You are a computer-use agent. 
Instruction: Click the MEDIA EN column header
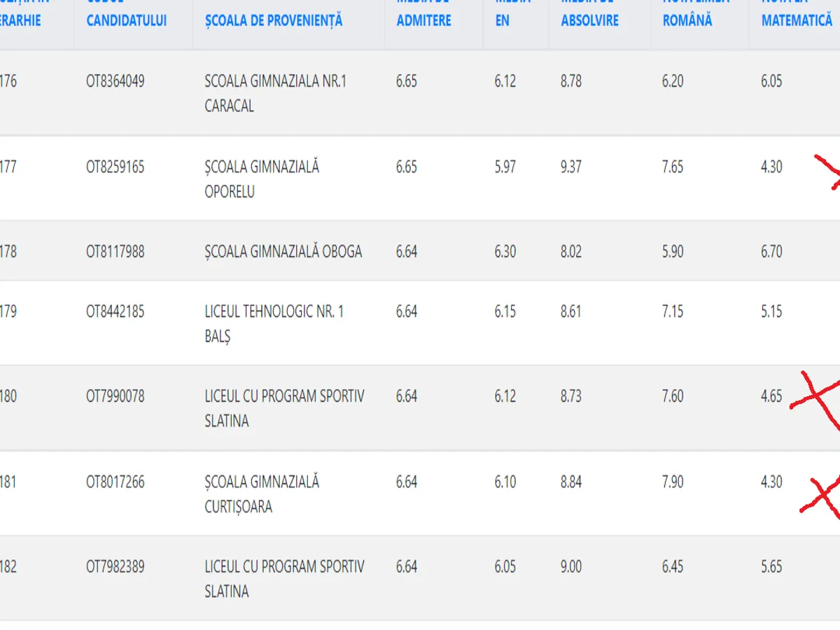pyautogui.click(x=503, y=20)
